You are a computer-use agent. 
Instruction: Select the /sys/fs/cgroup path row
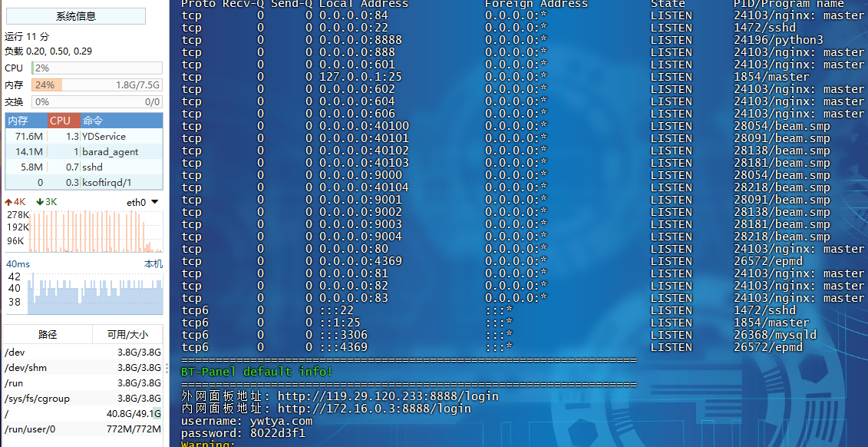pos(83,399)
